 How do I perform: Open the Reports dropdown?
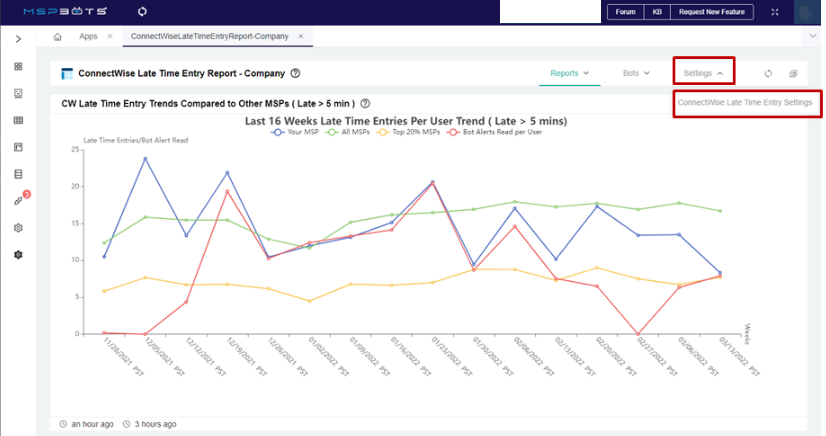[x=569, y=73]
